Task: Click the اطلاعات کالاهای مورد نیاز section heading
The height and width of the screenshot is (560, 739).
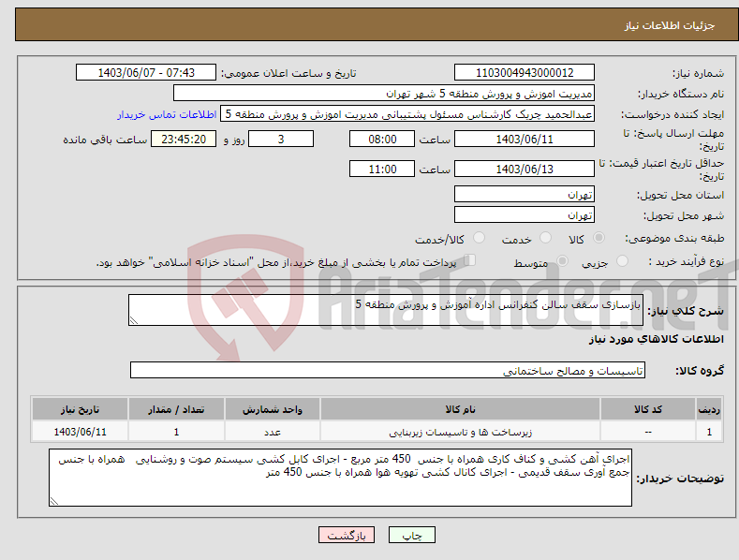Action: [x=656, y=339]
